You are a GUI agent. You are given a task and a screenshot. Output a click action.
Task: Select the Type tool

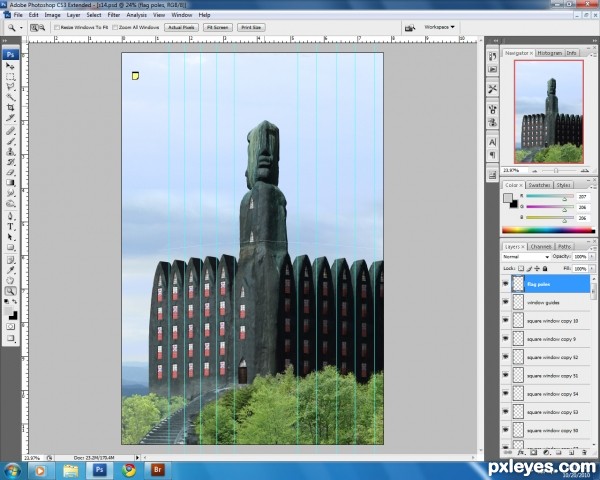tap(10, 227)
